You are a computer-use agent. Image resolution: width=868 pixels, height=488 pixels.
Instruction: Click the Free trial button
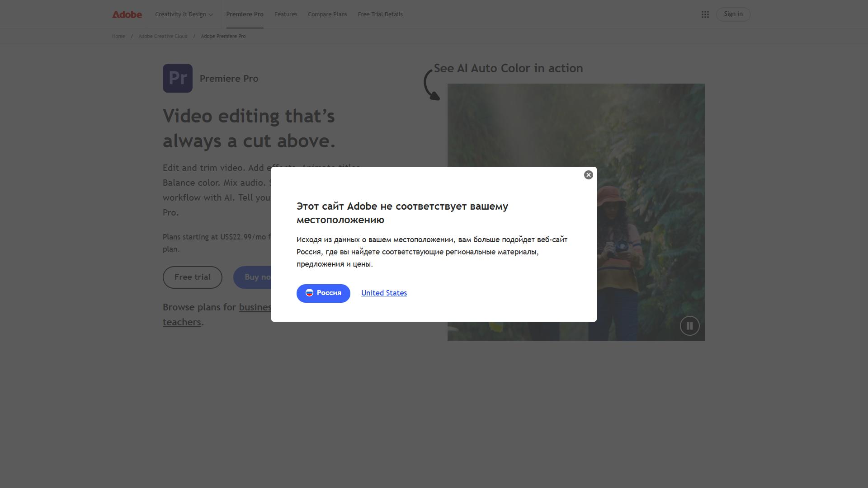(x=193, y=277)
